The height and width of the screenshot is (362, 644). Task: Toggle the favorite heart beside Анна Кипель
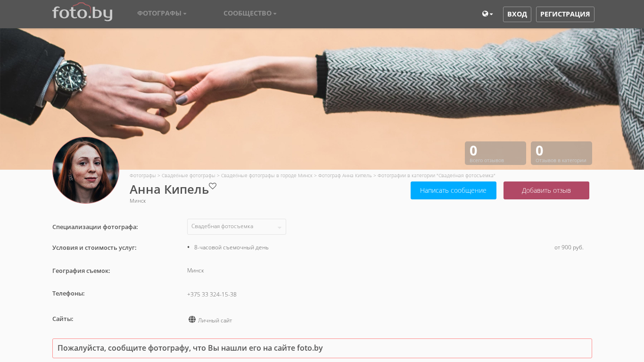click(x=213, y=186)
